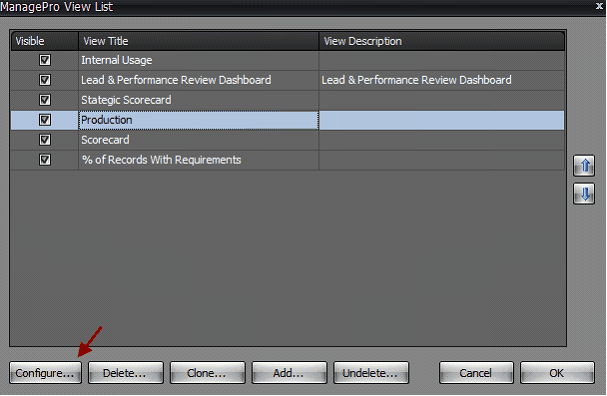
Task: Click the Delete... button
Action: [126, 373]
